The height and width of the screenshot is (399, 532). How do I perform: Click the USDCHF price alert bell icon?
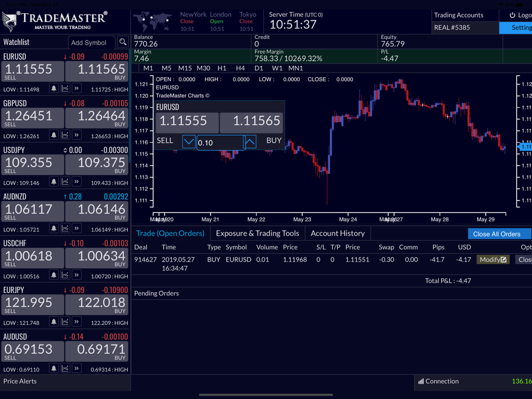tap(54, 275)
